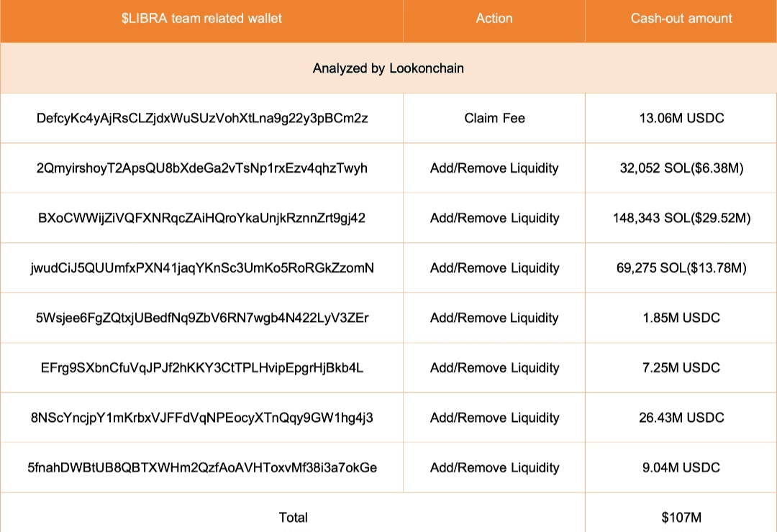The height and width of the screenshot is (532, 777).
Task: Click the $107M total amount
Action: [x=681, y=518]
